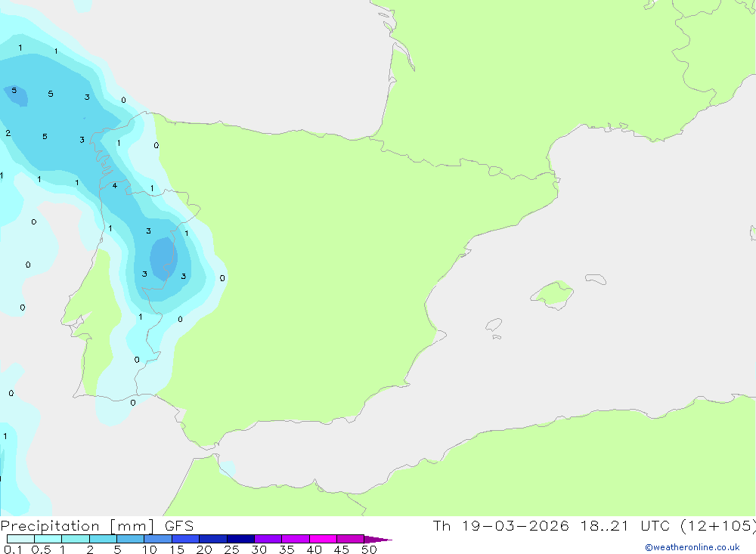The image size is (756, 554).
Task: Click the legend label "0.5"
Action: click(x=41, y=549)
